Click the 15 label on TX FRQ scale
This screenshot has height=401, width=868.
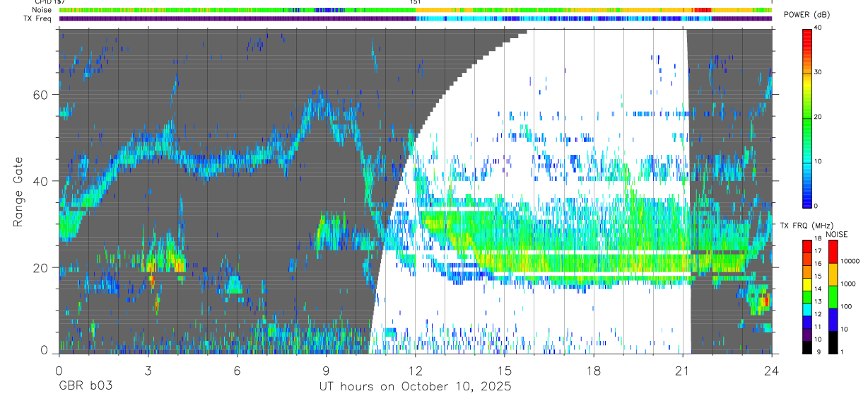tap(817, 276)
